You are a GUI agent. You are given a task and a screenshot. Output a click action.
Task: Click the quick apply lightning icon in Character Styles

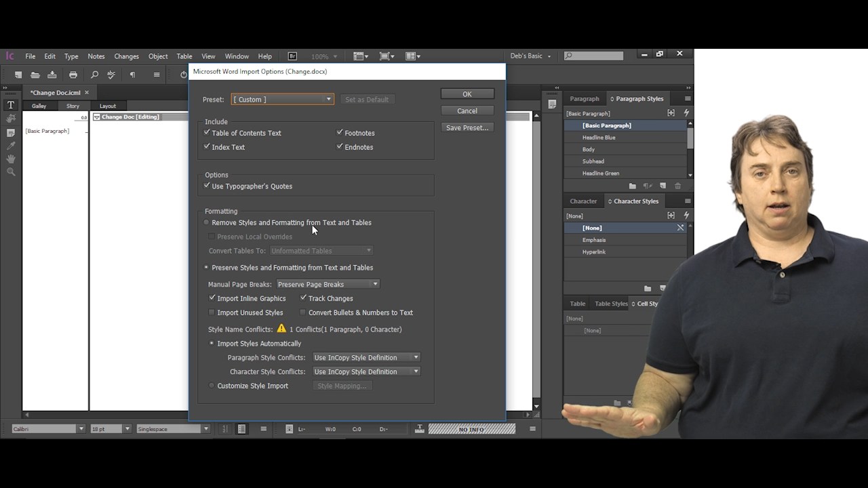[686, 216]
